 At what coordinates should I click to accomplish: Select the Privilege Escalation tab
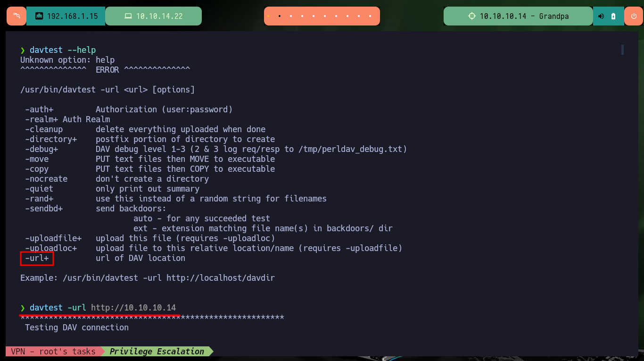pyautogui.click(x=157, y=351)
